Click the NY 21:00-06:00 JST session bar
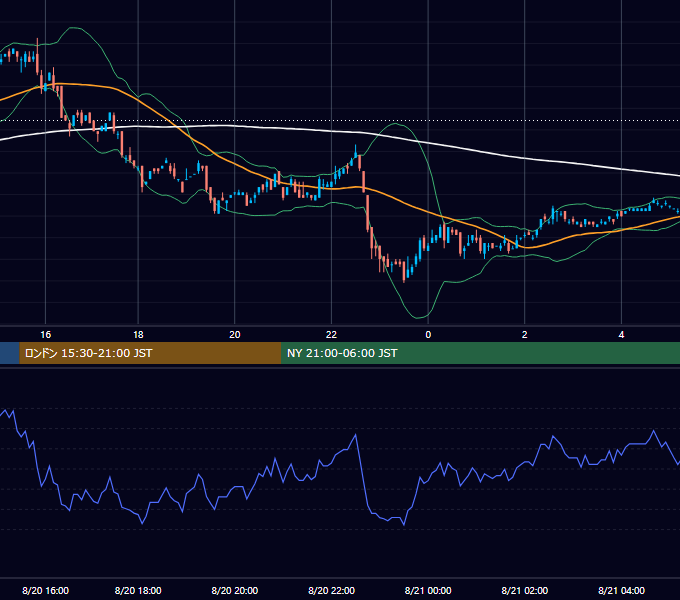The width and height of the screenshot is (680, 600). (481, 353)
